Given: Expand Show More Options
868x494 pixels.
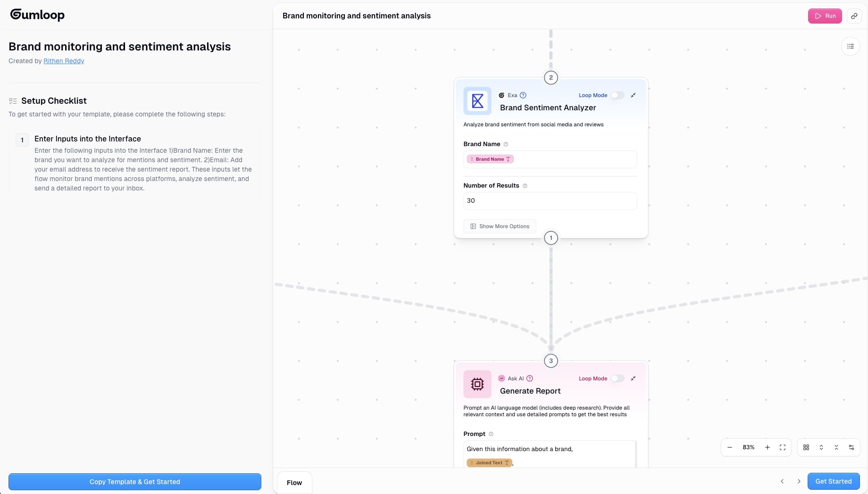Looking at the screenshot, I should (499, 226).
